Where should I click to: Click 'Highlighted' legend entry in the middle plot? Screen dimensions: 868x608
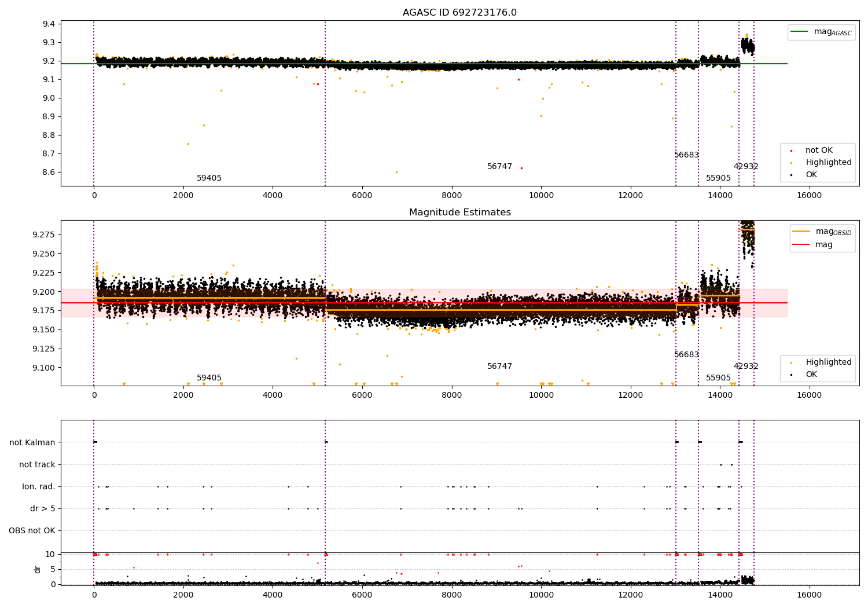coord(821,362)
